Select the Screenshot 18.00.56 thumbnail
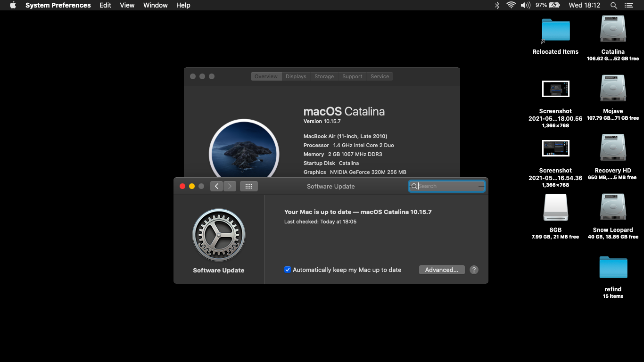This screenshot has width=644, height=362. point(555,89)
